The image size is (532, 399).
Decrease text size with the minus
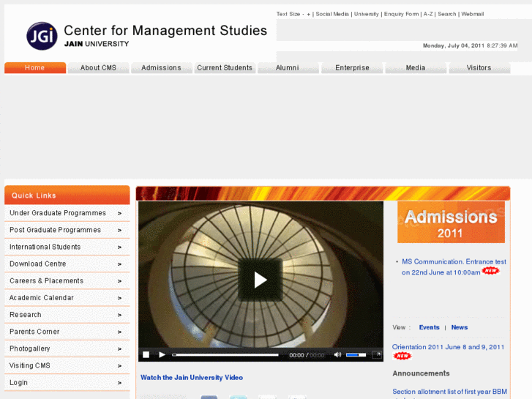[303, 14]
